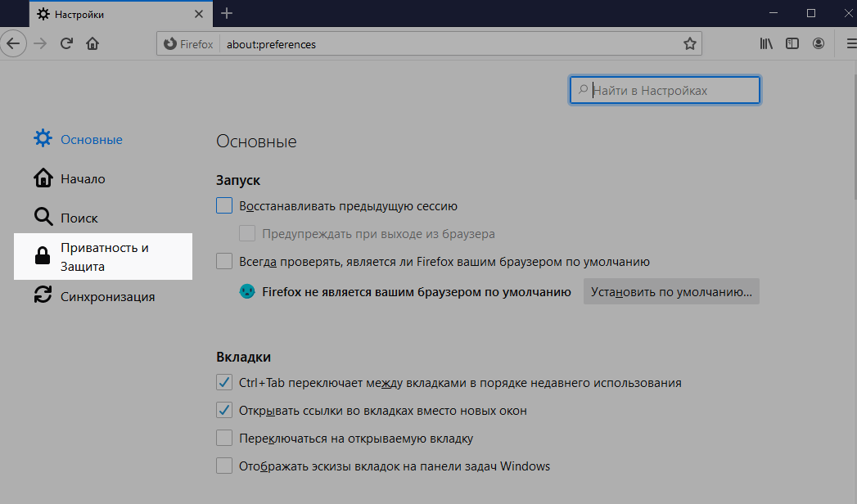
Task: Click the Запуск section heading
Action: coord(238,180)
